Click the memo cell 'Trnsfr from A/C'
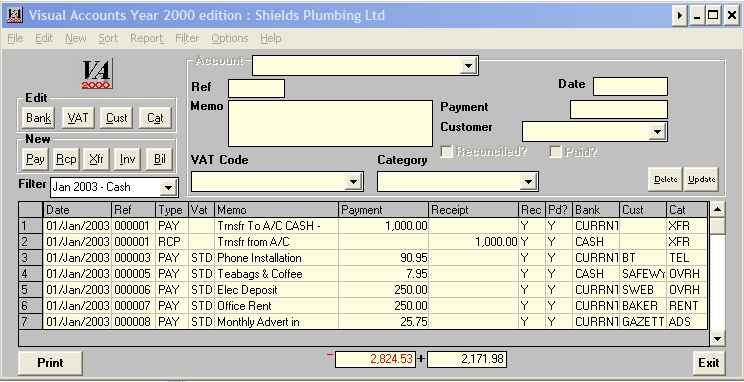This screenshot has width=744, height=382. tap(277, 242)
